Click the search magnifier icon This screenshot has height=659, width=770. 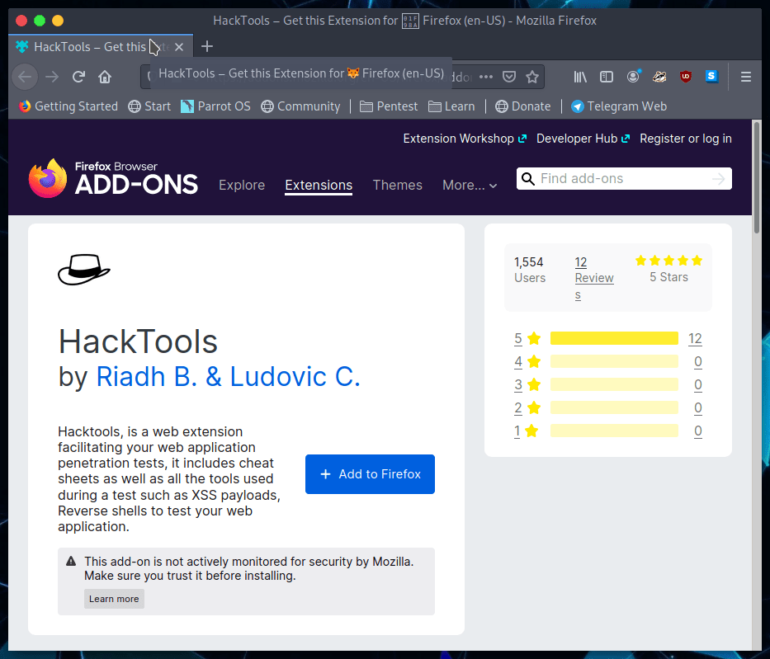(x=528, y=179)
